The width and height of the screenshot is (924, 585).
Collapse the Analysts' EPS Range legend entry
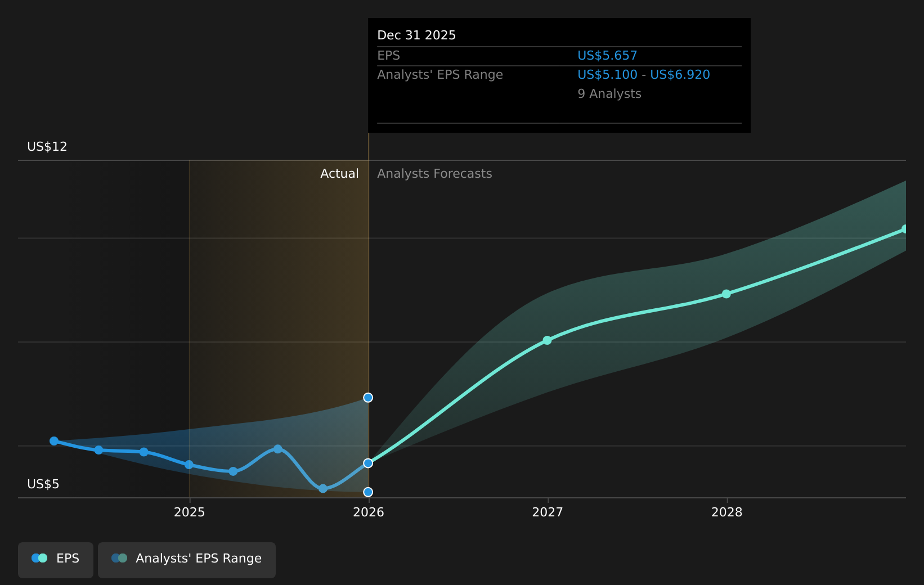186,560
